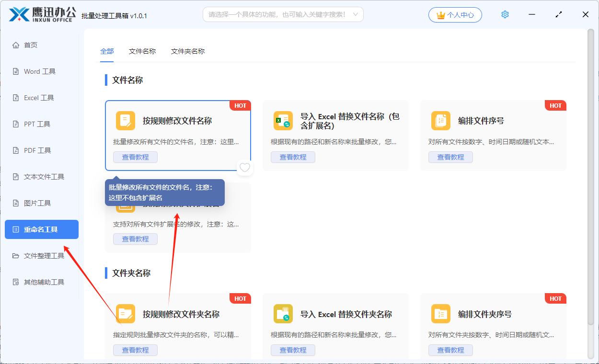Select 其他辅助工具 in the sidebar
Image resolution: width=599 pixels, height=364 pixels.
click(42, 282)
